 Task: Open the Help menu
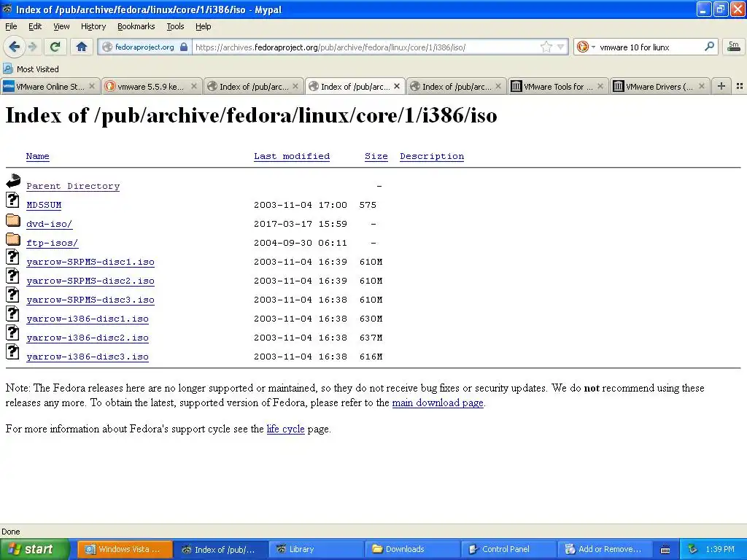[203, 26]
